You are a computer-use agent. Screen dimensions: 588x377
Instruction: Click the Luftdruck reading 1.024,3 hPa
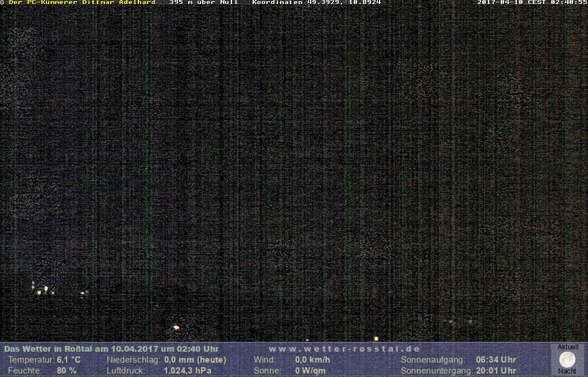pyautogui.click(x=187, y=371)
